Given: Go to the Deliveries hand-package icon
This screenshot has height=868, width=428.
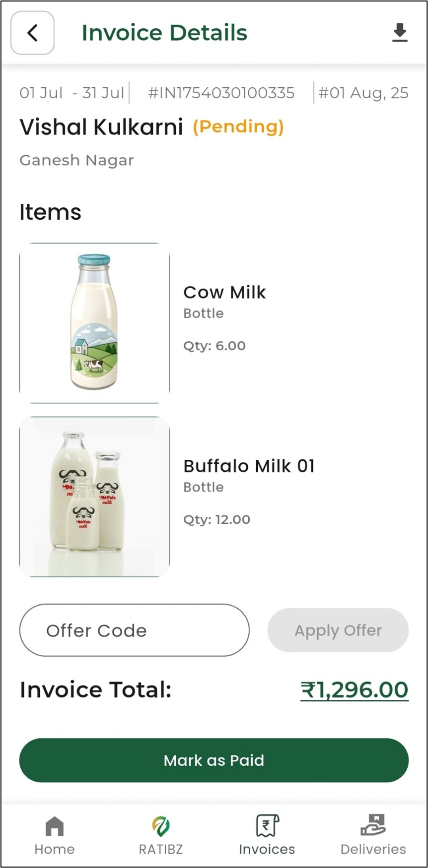Looking at the screenshot, I should point(373,826).
